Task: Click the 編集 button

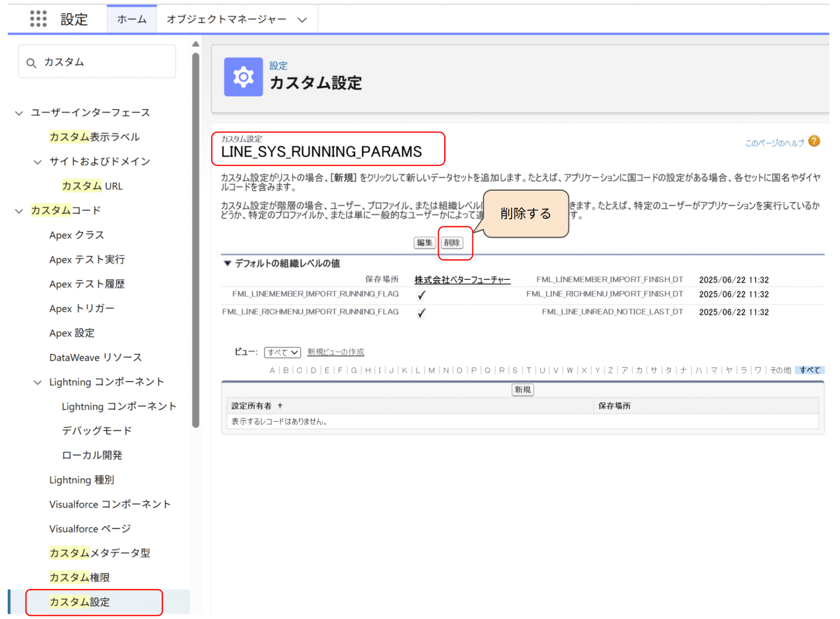Action: click(x=424, y=242)
